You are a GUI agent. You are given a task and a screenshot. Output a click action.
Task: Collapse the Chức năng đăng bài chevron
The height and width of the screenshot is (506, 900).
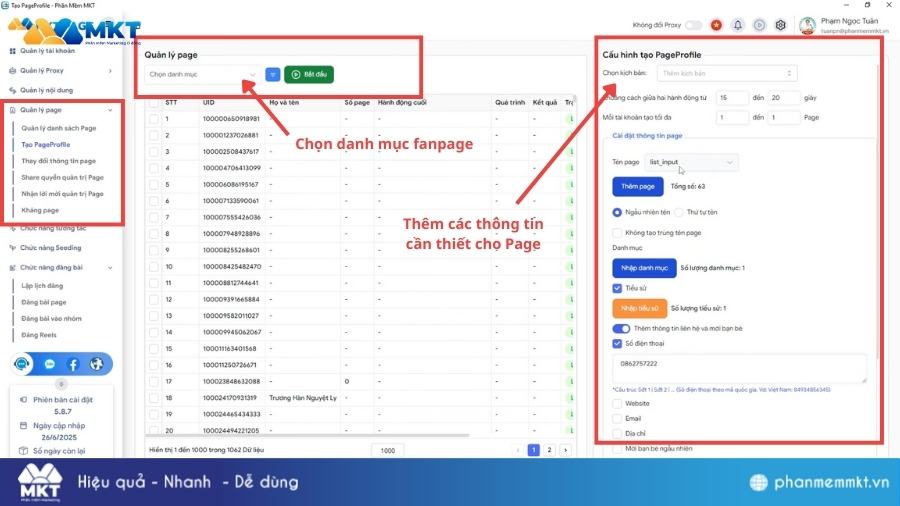110,268
